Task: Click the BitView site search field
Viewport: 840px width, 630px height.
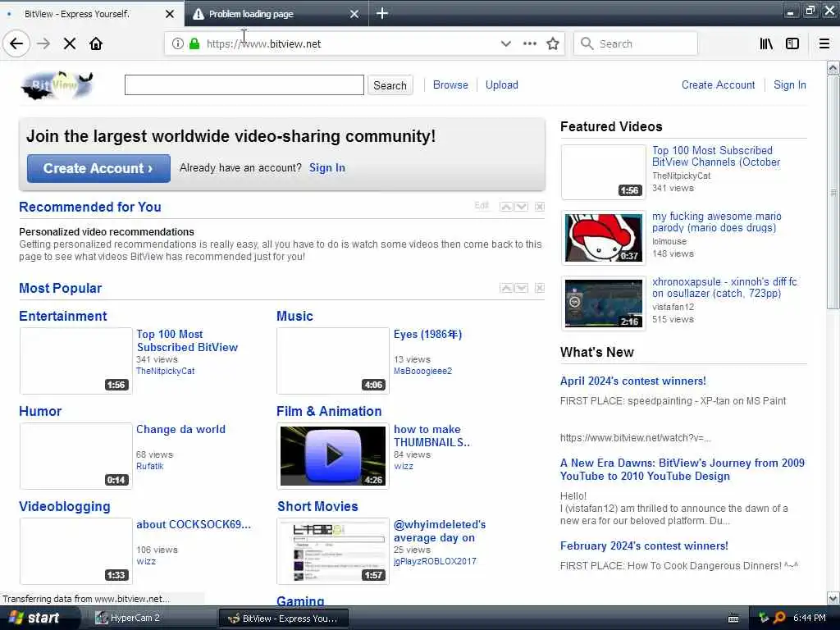Action: click(244, 85)
